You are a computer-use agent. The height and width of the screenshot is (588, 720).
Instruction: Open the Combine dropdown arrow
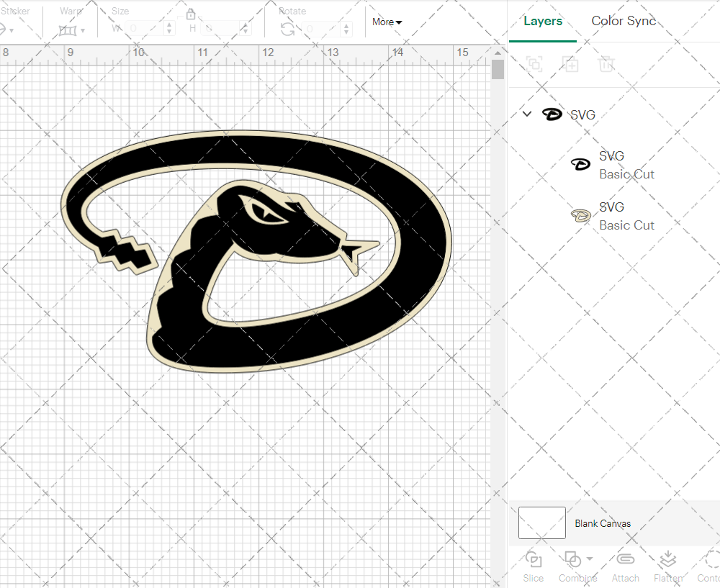pyautogui.click(x=590, y=558)
